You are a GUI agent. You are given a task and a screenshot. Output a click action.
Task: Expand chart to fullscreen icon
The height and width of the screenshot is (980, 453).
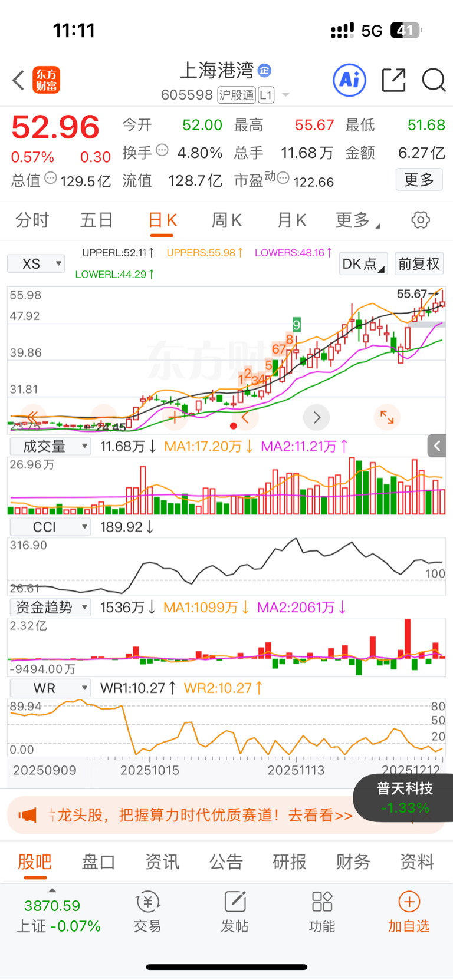click(x=387, y=417)
